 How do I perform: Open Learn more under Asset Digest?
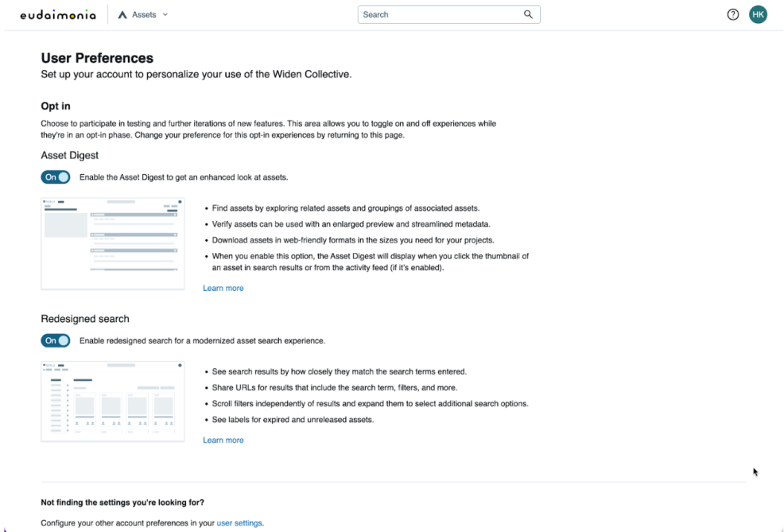[x=223, y=289]
